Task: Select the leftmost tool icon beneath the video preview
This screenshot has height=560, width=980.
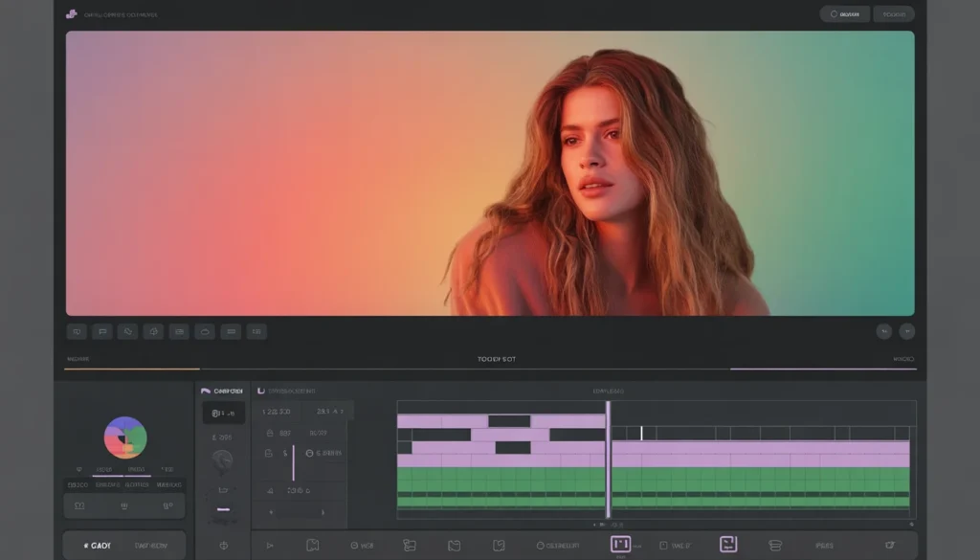Action: pos(77,331)
